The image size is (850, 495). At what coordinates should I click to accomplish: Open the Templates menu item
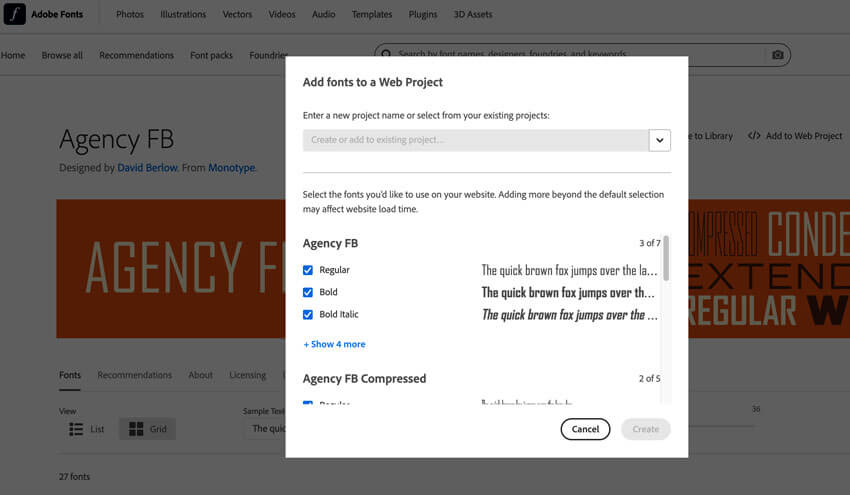pyautogui.click(x=372, y=14)
